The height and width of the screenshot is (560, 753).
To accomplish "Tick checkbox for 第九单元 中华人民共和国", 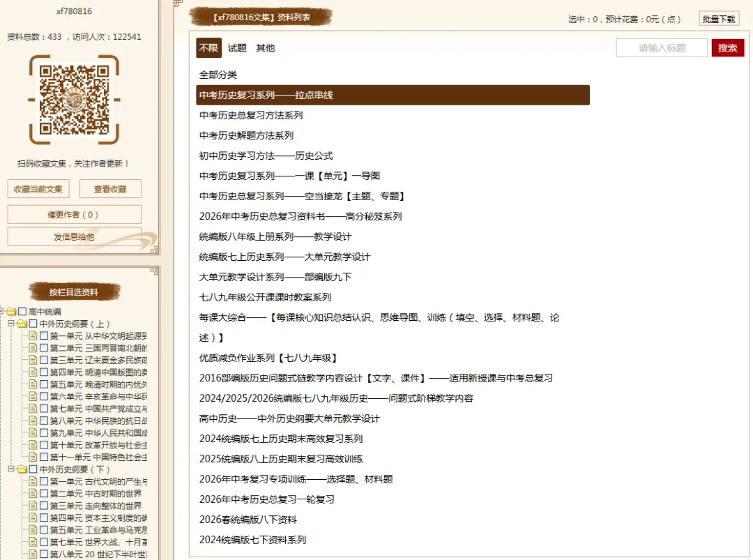I will [x=44, y=432].
